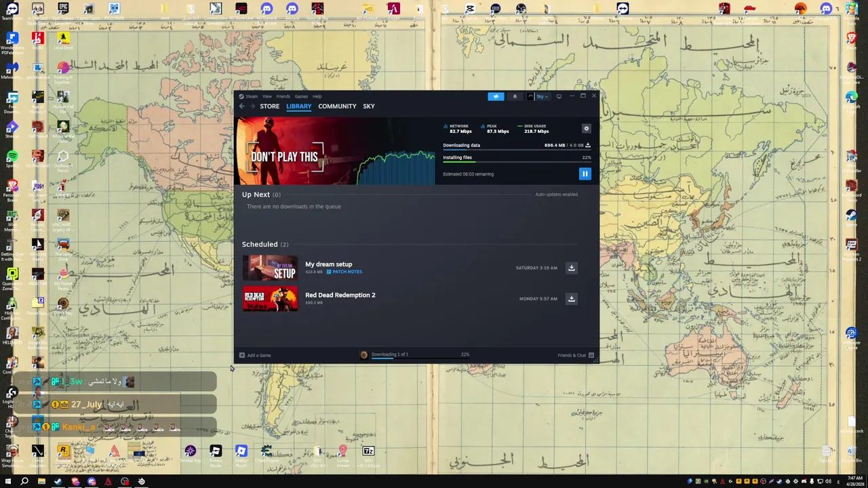The width and height of the screenshot is (868, 488).
Task: Click the Disk Usage 218.7 Mbps stat
Action: coord(534,129)
